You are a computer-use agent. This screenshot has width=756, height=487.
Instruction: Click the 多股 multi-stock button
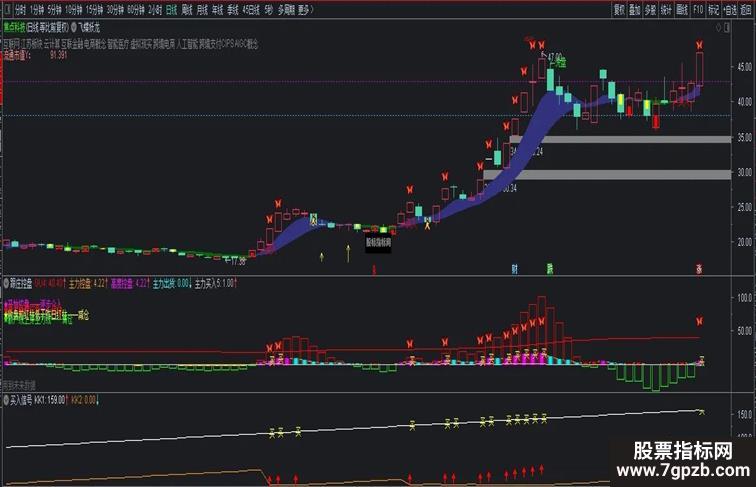coord(650,10)
